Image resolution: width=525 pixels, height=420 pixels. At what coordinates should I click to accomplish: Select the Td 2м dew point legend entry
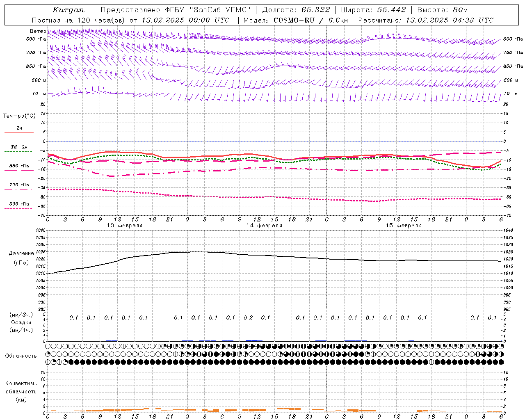(19, 147)
